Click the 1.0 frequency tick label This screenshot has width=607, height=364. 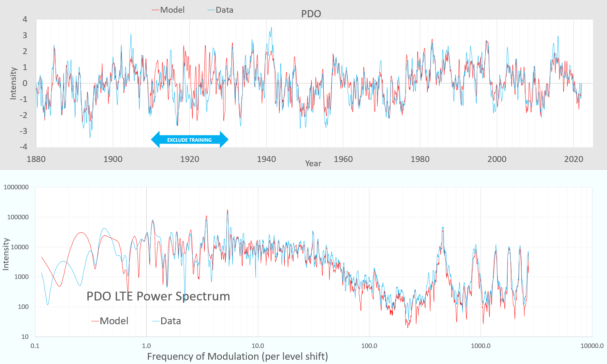146,346
